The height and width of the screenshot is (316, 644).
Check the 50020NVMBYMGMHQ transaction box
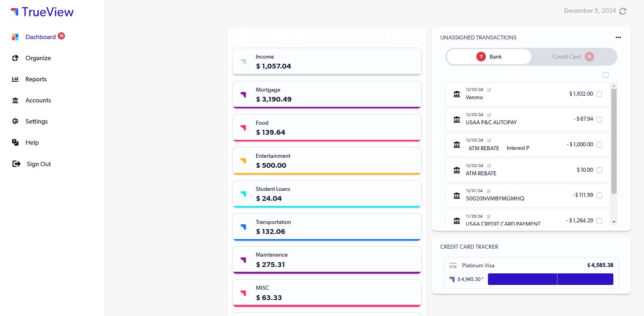599,195
